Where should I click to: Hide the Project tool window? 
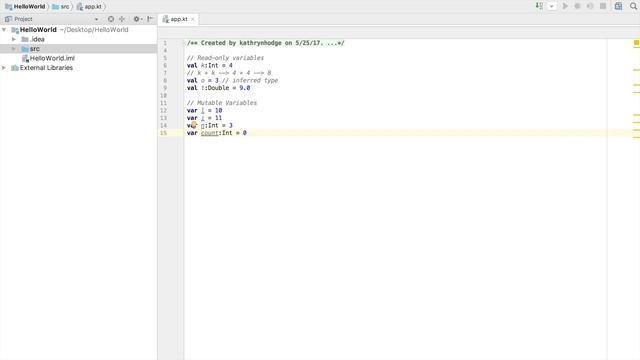[x=150, y=19]
